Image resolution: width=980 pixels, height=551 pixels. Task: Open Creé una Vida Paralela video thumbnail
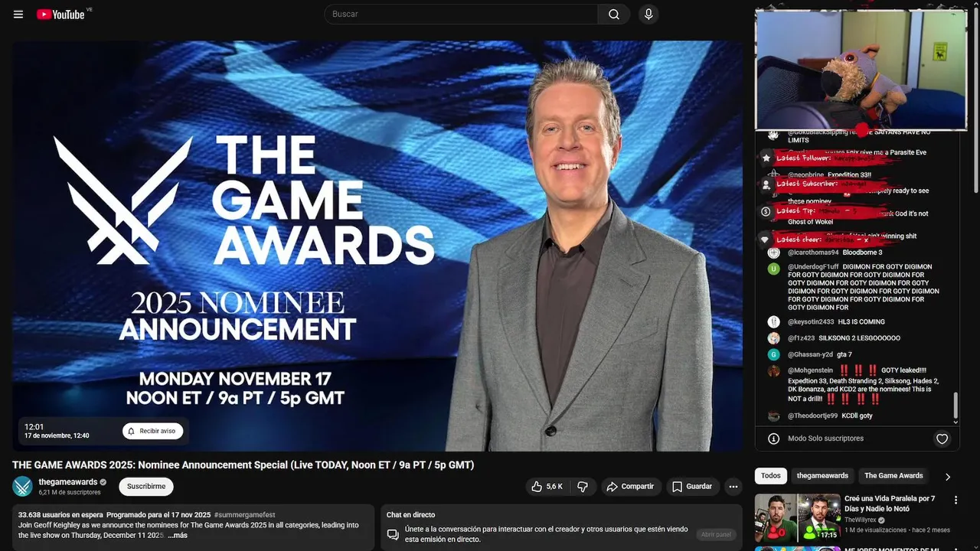point(797,517)
